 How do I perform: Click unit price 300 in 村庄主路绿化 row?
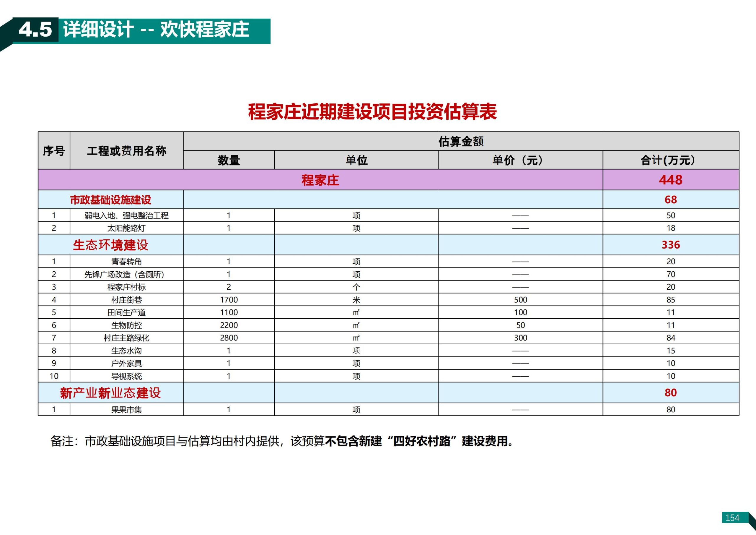click(521, 338)
